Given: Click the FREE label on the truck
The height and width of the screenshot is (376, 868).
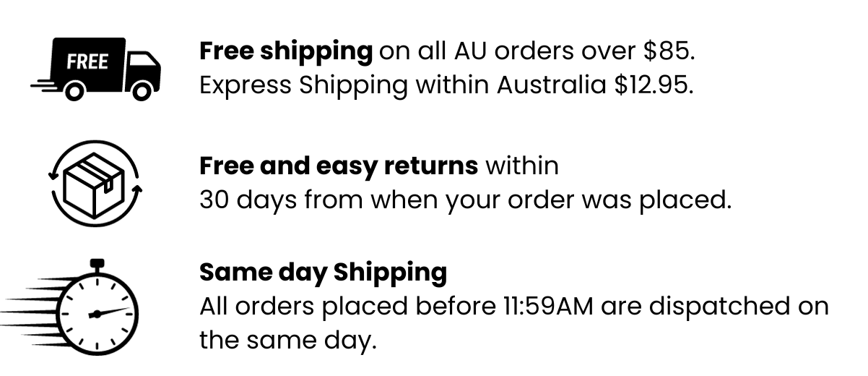Looking at the screenshot, I should coord(87,61).
